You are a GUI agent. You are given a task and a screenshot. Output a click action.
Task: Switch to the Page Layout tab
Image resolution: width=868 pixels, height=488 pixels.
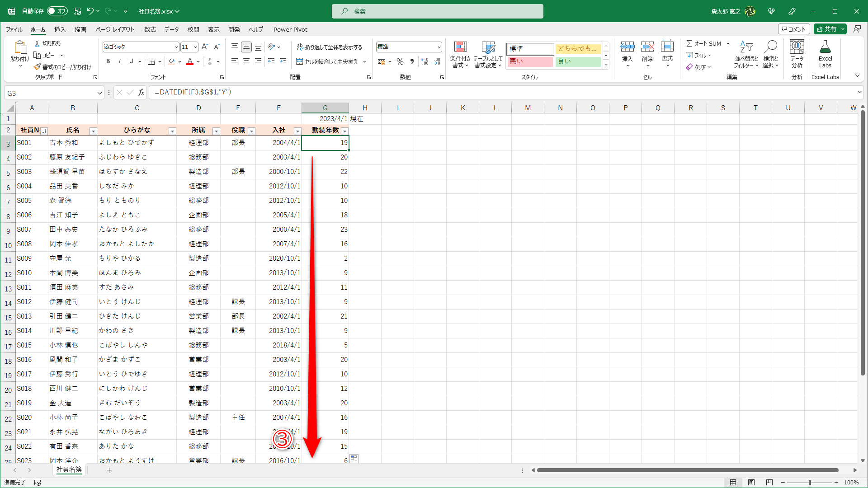click(115, 29)
